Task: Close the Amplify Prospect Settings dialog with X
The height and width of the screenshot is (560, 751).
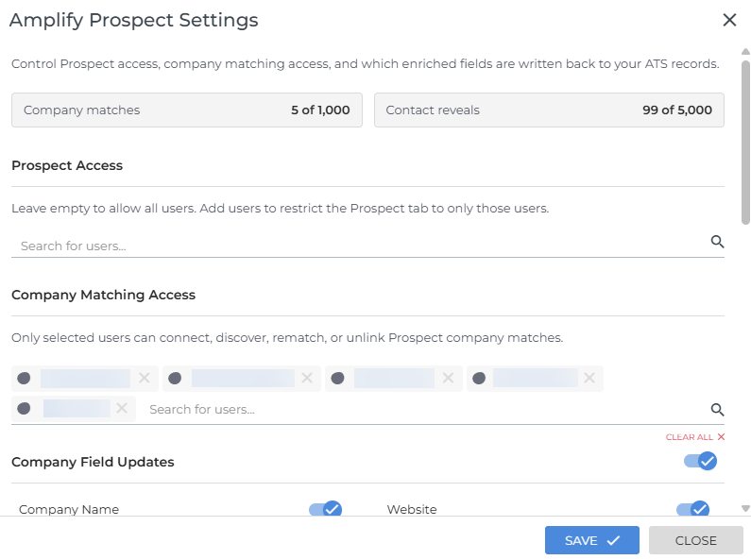Action: coord(729,20)
